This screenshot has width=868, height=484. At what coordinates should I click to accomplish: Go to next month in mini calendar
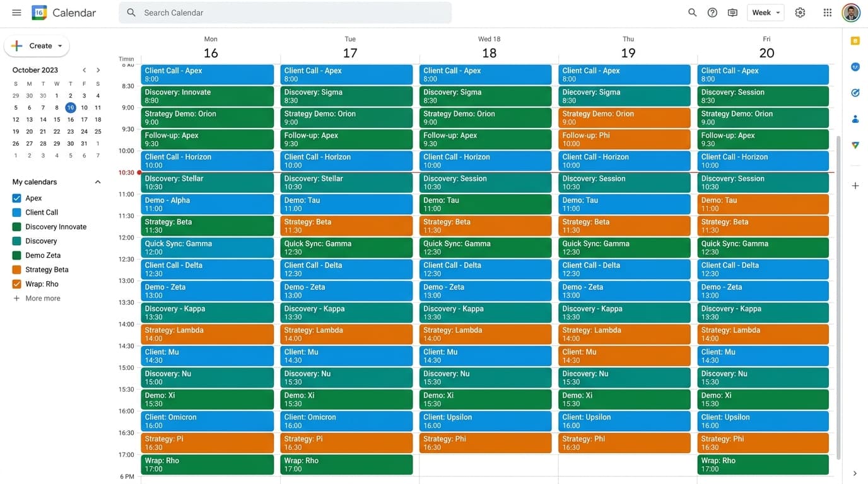[98, 70]
